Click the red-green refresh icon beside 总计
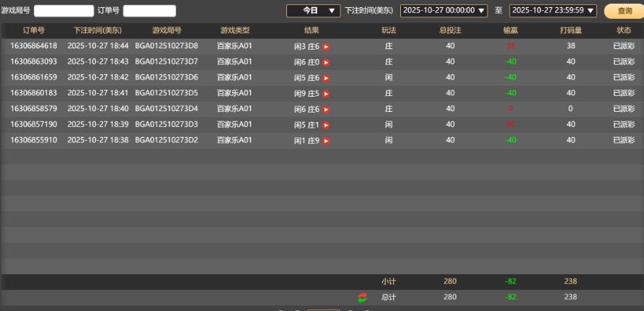Screen dimensions: 644x311 point(363,297)
